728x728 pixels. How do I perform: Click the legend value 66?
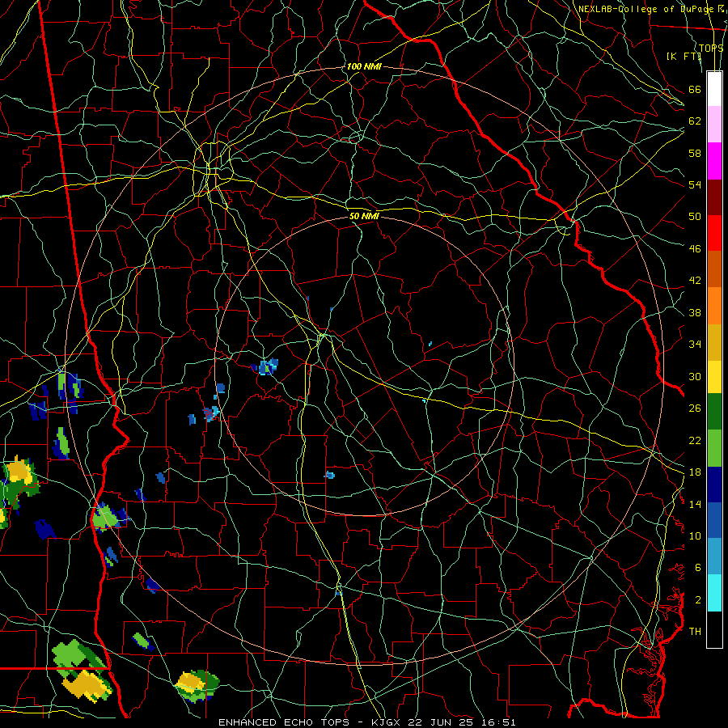click(695, 89)
